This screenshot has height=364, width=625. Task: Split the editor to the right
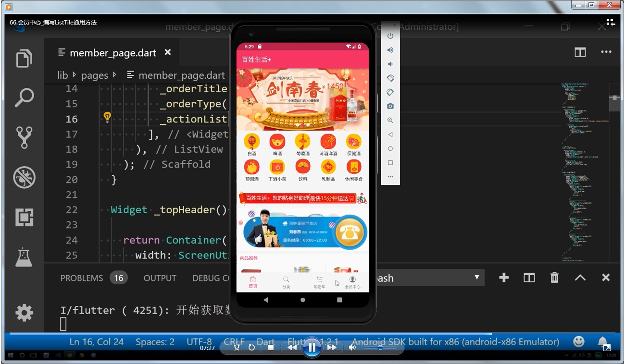coord(580,52)
